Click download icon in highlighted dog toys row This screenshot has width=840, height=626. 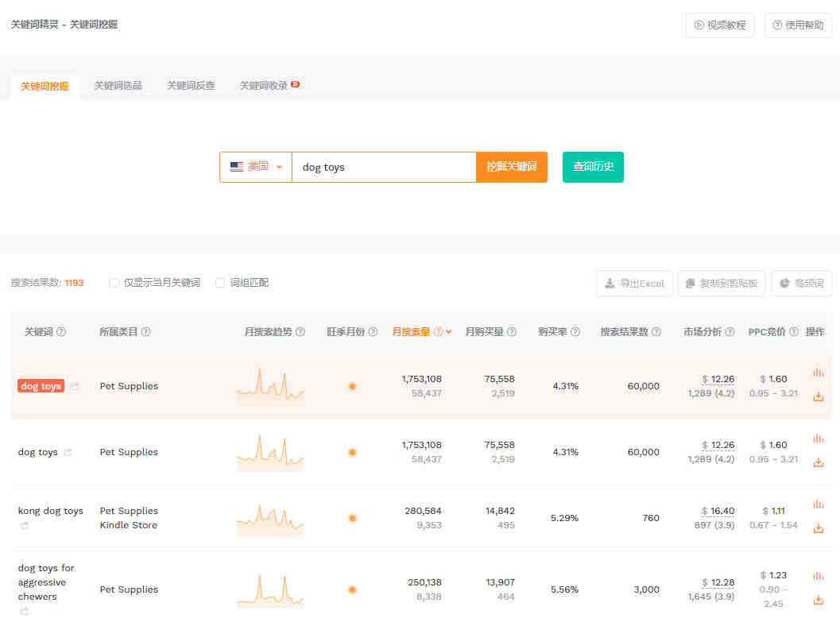818,396
